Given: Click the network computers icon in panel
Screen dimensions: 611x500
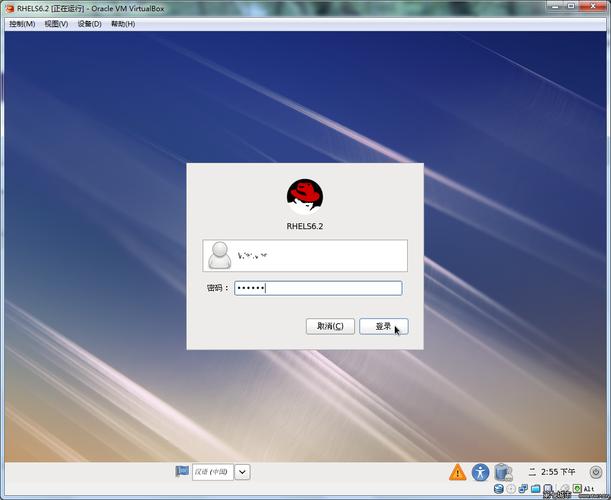Looking at the screenshot, I should tap(503, 472).
